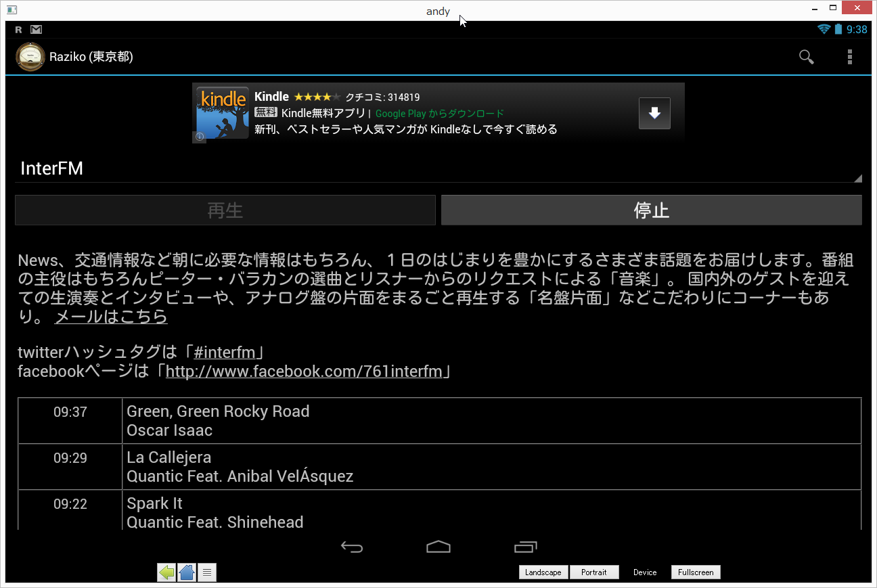Select Quantic Feat. Shinehead
This screenshot has height=588, width=877.
[215, 522]
